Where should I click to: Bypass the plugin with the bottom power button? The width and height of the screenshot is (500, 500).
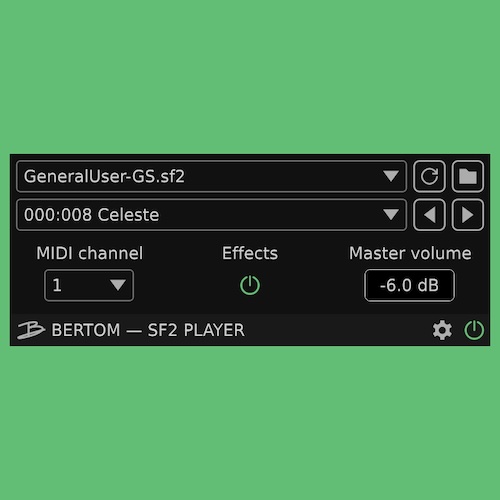(x=474, y=330)
